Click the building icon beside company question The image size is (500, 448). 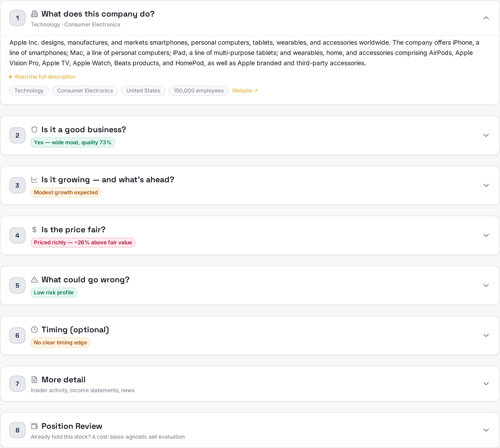point(34,14)
